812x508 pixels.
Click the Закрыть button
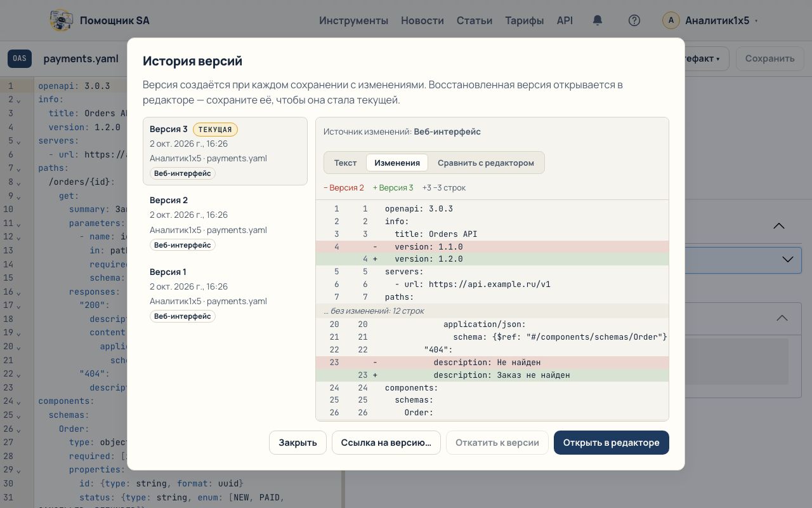[298, 443]
